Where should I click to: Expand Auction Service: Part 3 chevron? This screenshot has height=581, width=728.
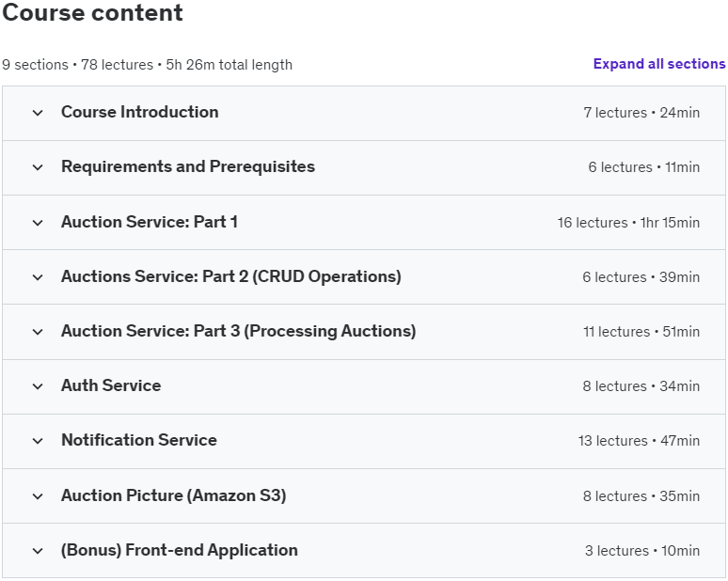pos(38,332)
